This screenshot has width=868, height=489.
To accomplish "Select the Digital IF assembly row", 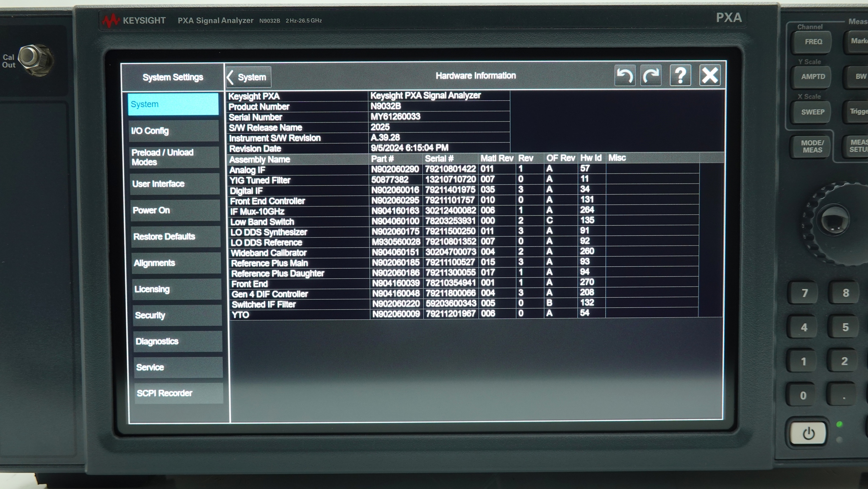I will coord(464,190).
